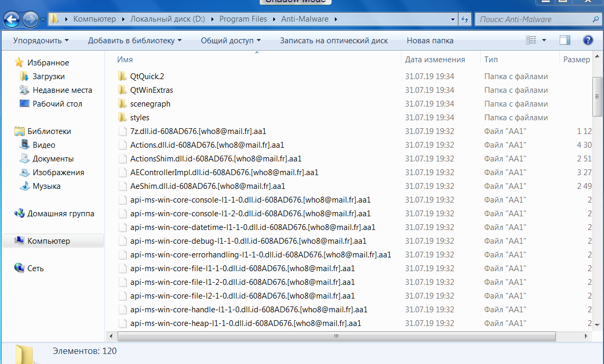Open Help with the question mark icon
The image size is (604, 364).
(588, 40)
